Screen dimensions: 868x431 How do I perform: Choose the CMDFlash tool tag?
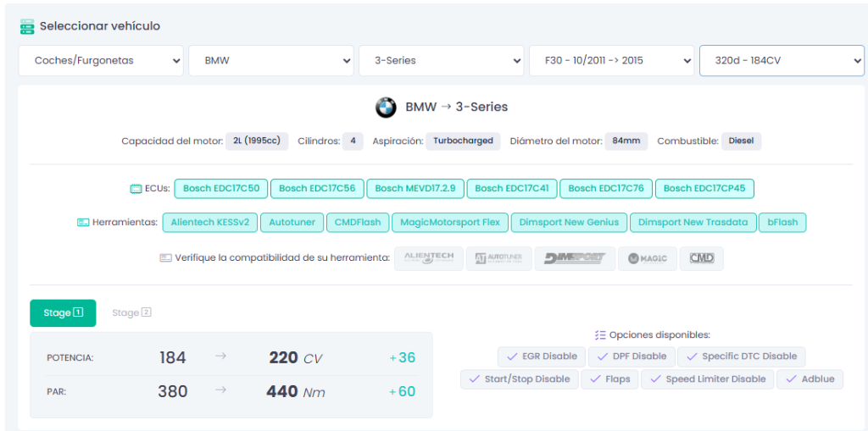(x=358, y=223)
